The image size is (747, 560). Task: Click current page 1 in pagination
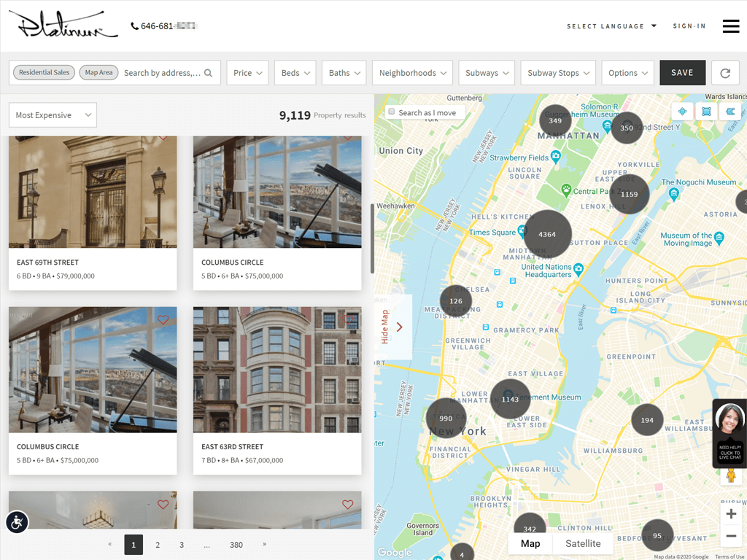click(133, 545)
